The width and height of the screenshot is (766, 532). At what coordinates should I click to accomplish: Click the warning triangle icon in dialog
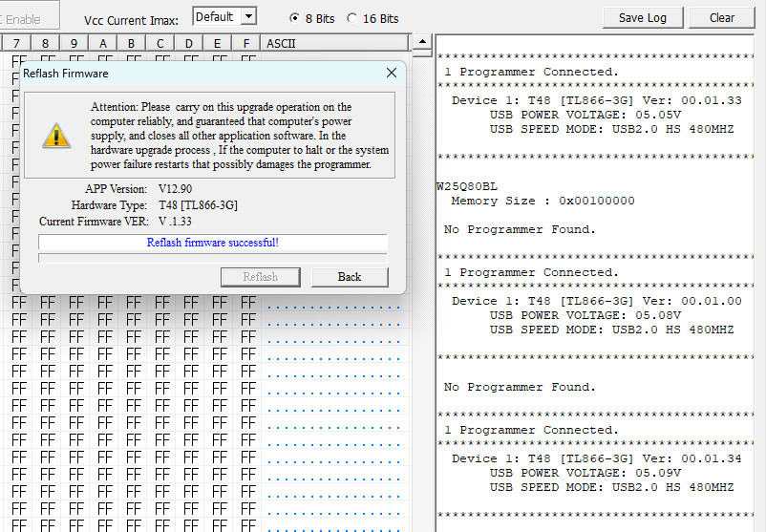pos(56,136)
